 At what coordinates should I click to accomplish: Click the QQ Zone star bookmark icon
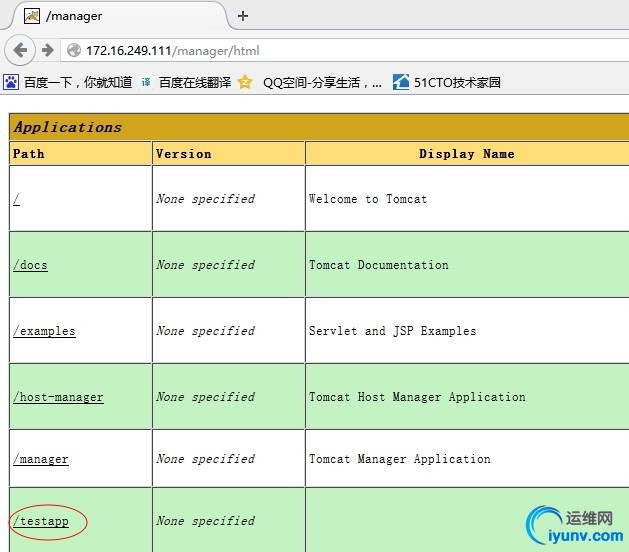coord(245,82)
